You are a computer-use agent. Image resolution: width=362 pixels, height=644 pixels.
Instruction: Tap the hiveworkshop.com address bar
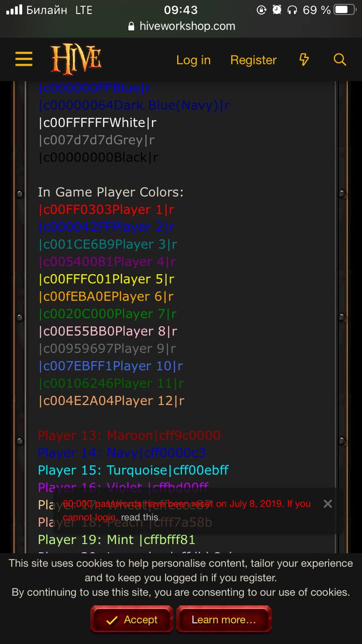pos(181,26)
